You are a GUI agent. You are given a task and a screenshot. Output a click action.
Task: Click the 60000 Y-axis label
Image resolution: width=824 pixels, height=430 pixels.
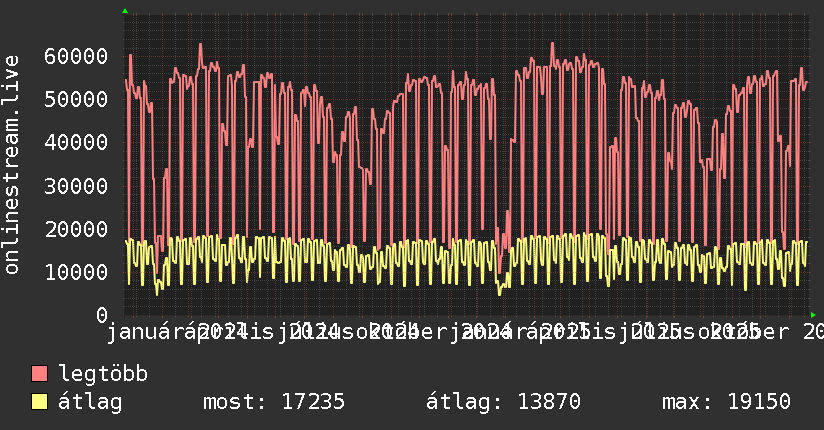(x=76, y=56)
